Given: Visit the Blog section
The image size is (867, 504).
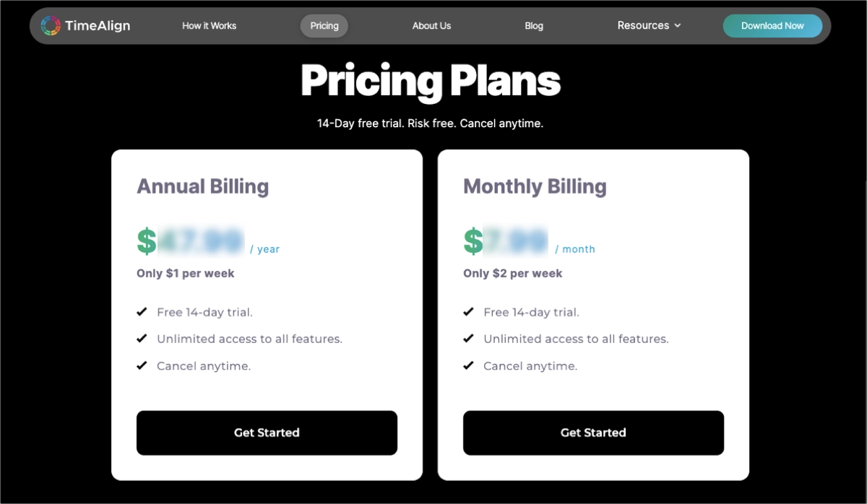Looking at the screenshot, I should pos(534,25).
